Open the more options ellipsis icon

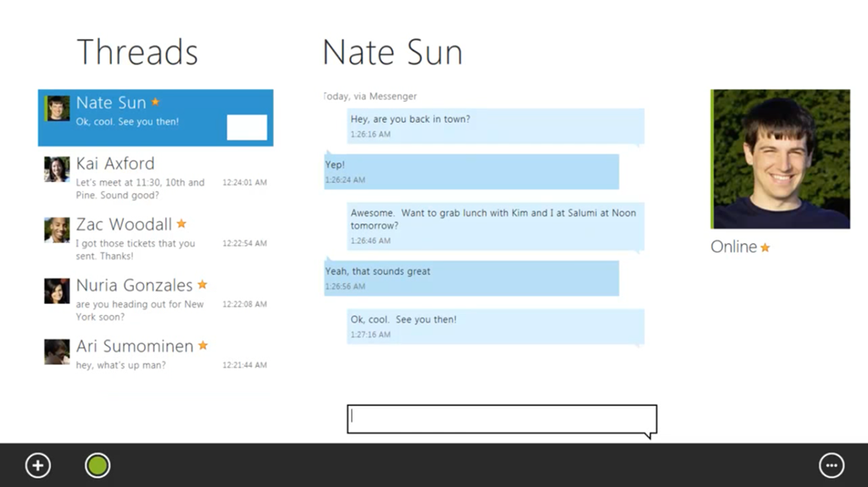tap(832, 466)
